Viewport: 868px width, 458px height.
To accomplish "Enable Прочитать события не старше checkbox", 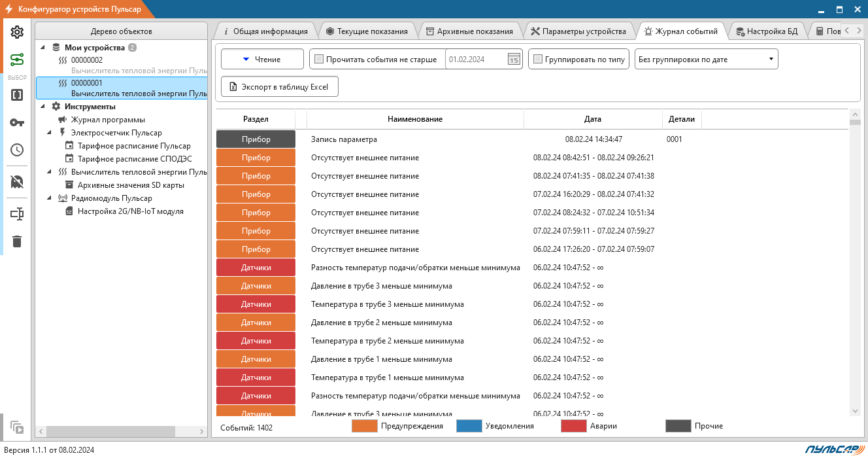I will 319,60.
